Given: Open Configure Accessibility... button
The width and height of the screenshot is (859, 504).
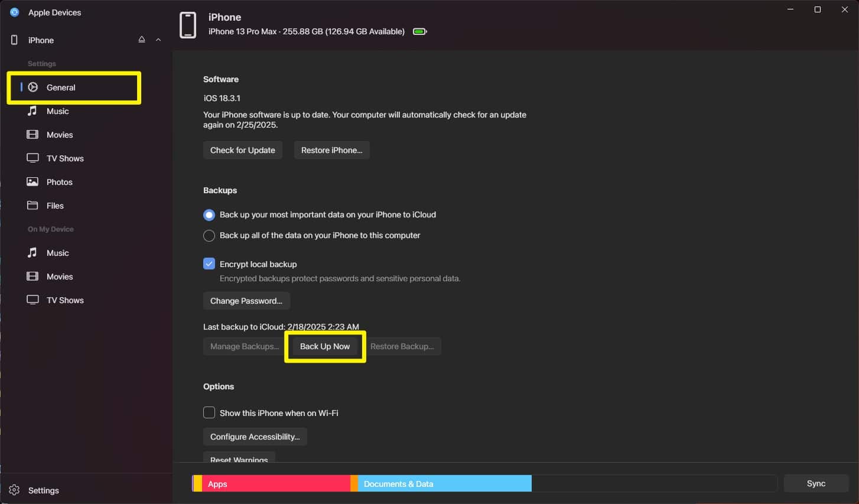Looking at the screenshot, I should (x=255, y=437).
